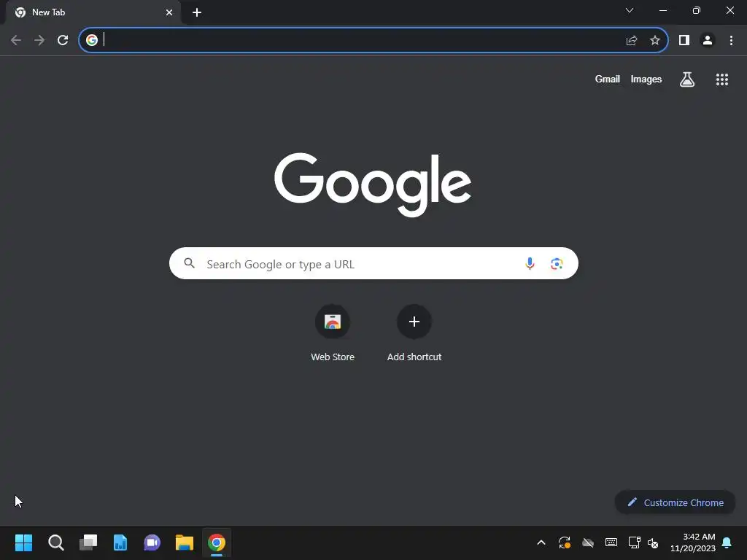The width and height of the screenshot is (747, 560).
Task: Open the Teams Chat taskbar icon
Action: pos(152,542)
